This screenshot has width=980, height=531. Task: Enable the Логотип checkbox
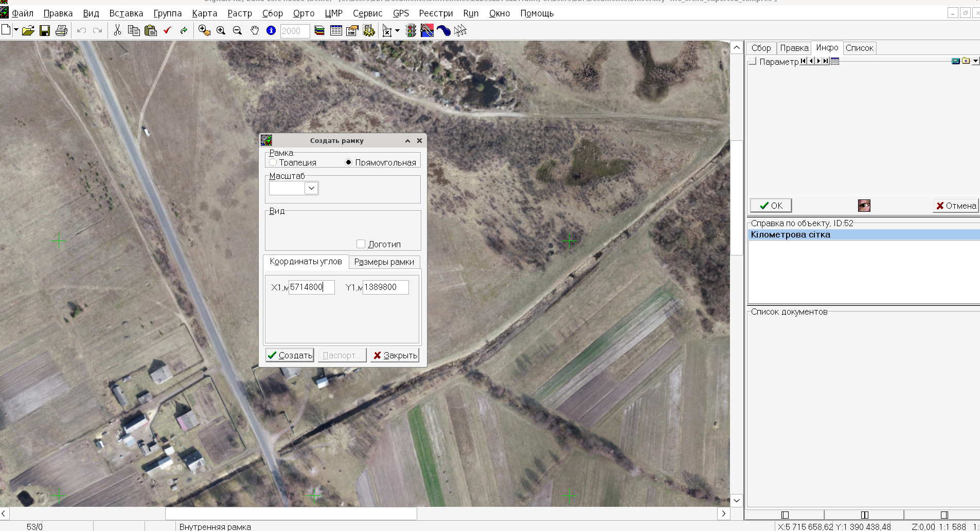361,244
